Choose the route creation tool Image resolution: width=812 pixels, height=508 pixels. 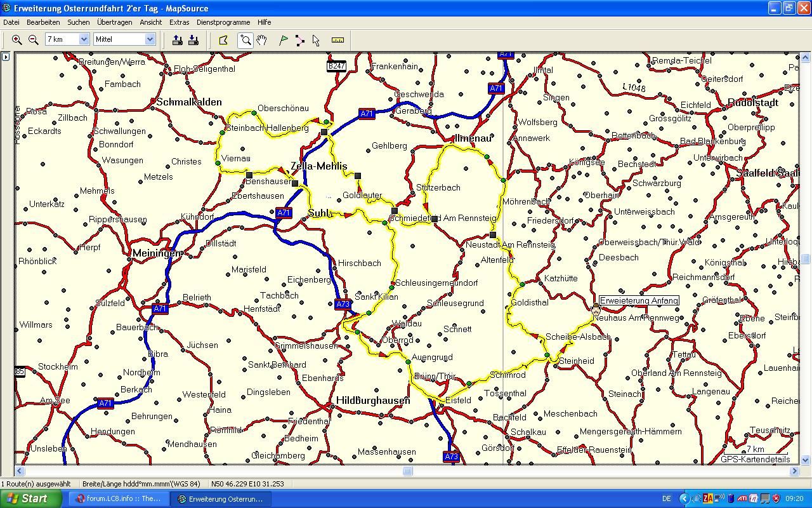(299, 39)
